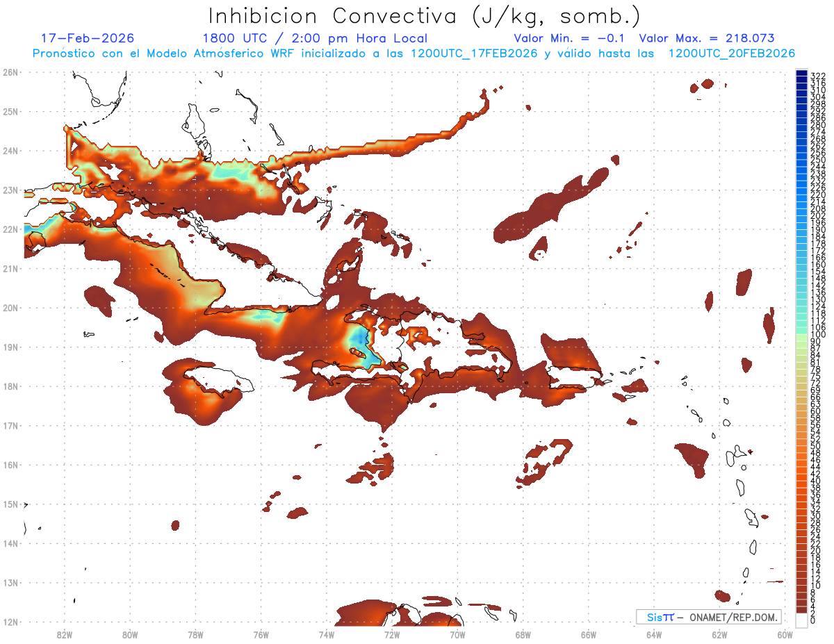Click the '22N' latitude label
Image resolution: width=834 pixels, height=644 pixels.
[x=10, y=229]
